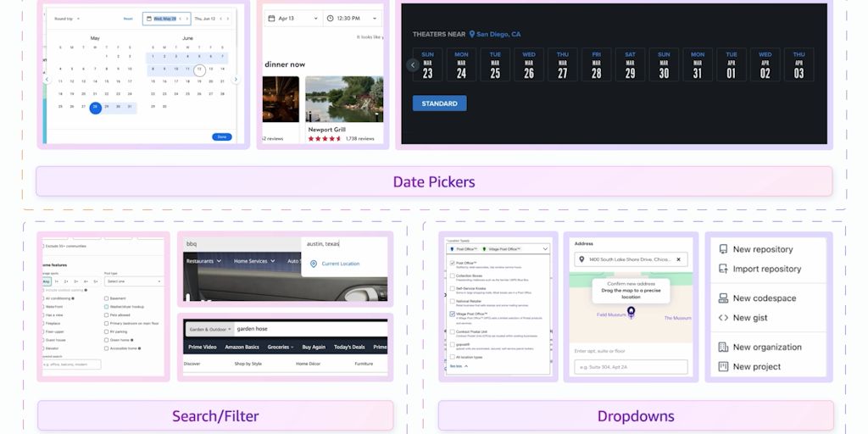
Task: Click the Done button in calendar
Action: [x=222, y=136]
